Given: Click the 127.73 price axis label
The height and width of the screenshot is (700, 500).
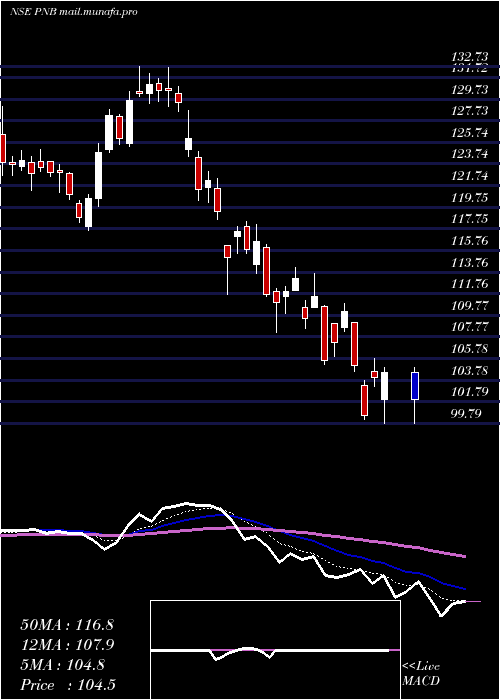Looking at the screenshot, I should (469, 111).
